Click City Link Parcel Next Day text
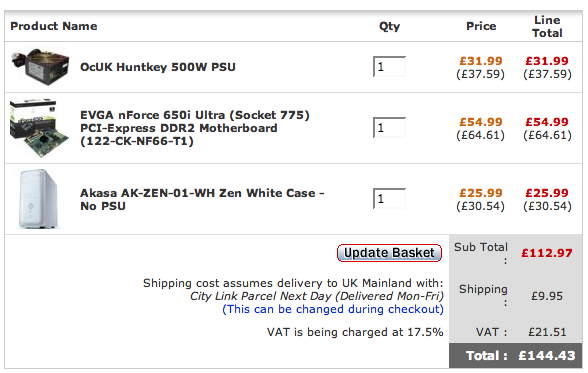 point(261,296)
